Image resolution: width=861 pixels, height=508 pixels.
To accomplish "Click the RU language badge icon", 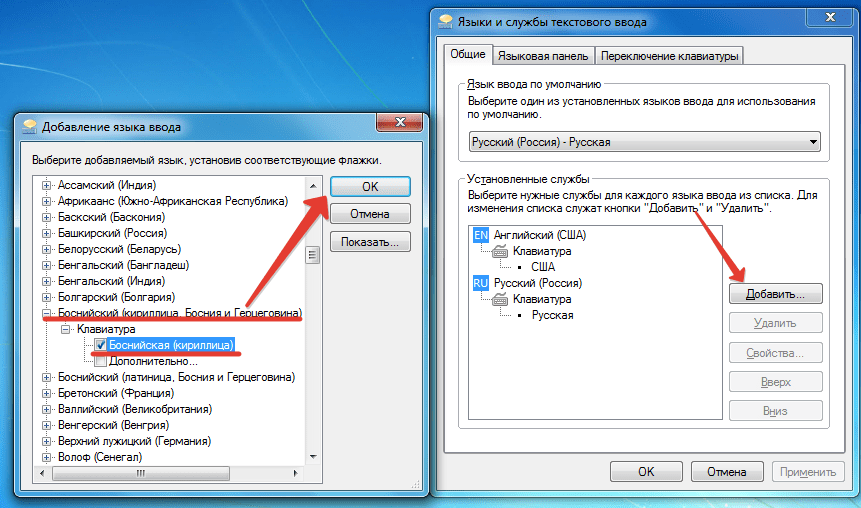I will [480, 283].
